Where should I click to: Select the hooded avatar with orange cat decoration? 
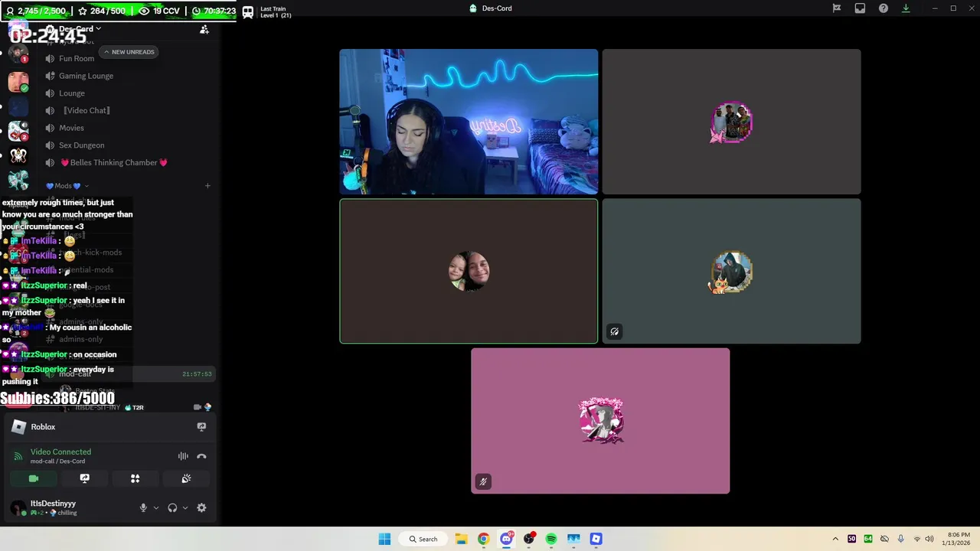(x=731, y=272)
